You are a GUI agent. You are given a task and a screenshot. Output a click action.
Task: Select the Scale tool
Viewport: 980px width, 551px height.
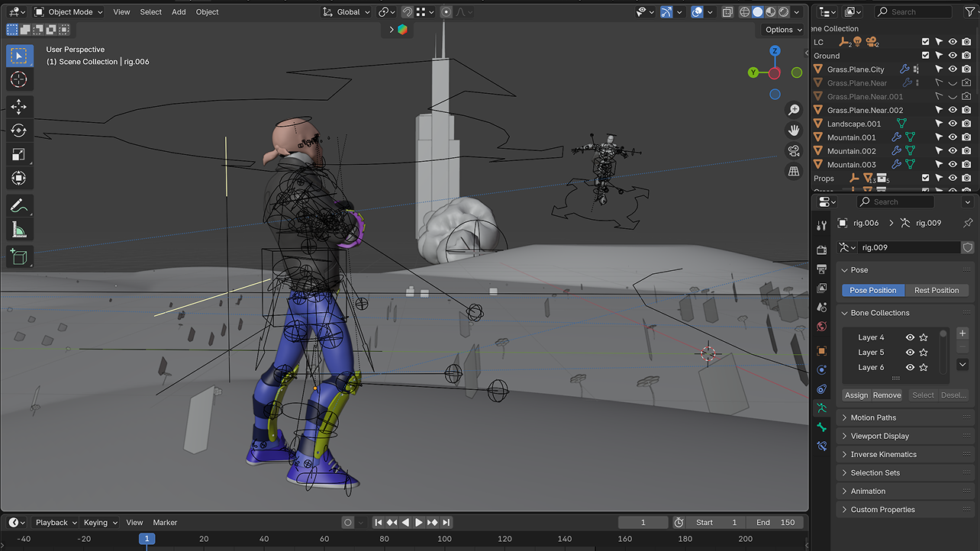[x=19, y=154]
